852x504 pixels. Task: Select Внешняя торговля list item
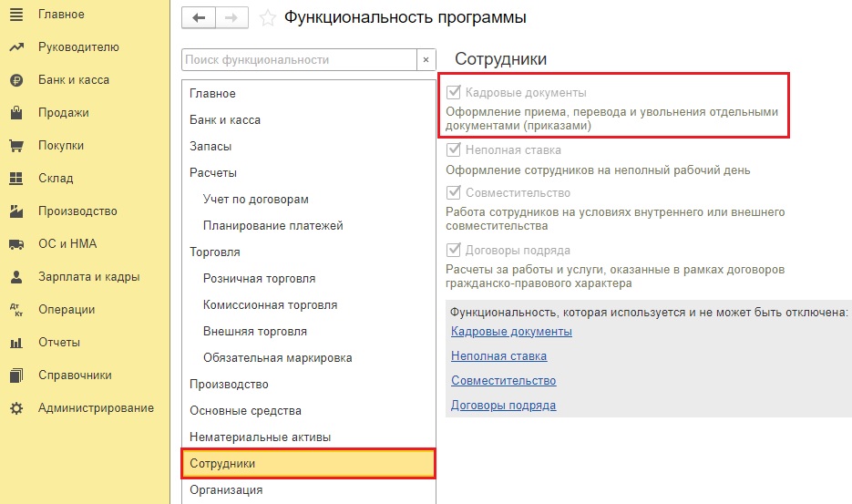click(x=309, y=332)
